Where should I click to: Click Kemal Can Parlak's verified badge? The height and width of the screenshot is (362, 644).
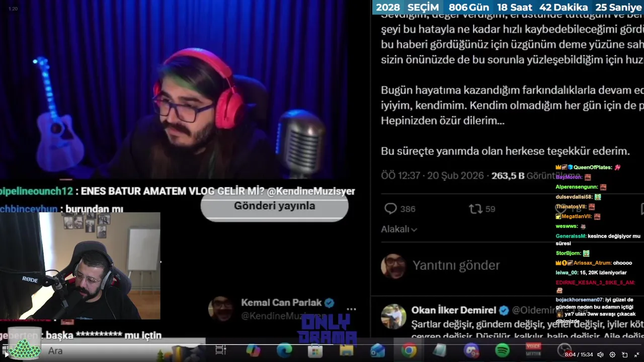(330, 303)
